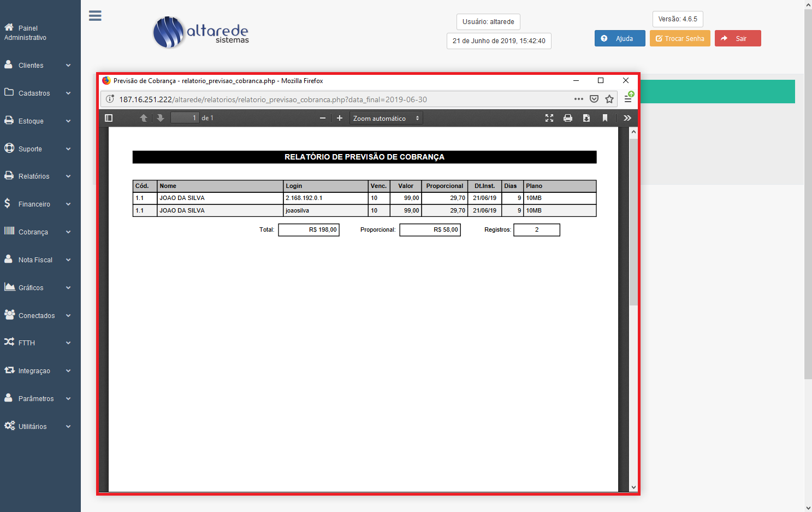Open the Painel Administrativo home icon
The height and width of the screenshot is (512, 812).
tap(9, 27)
